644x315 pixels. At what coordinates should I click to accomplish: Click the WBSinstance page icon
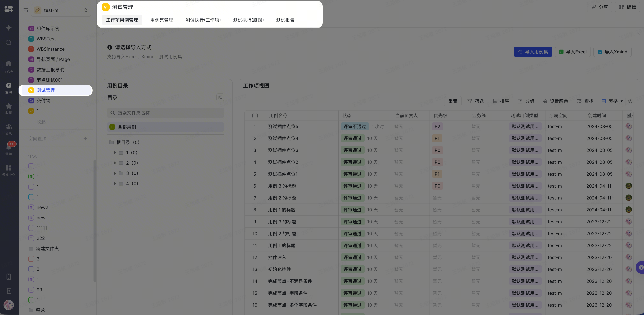[31, 49]
